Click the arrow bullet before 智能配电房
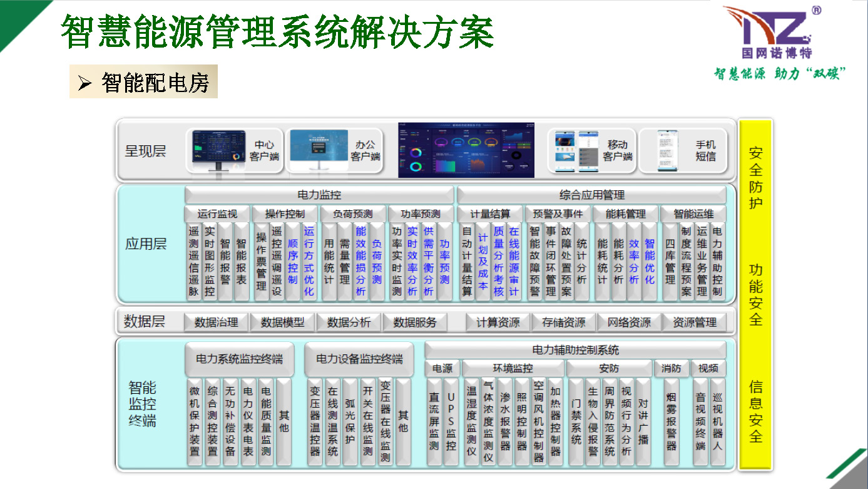868x489 pixels. [x=85, y=83]
